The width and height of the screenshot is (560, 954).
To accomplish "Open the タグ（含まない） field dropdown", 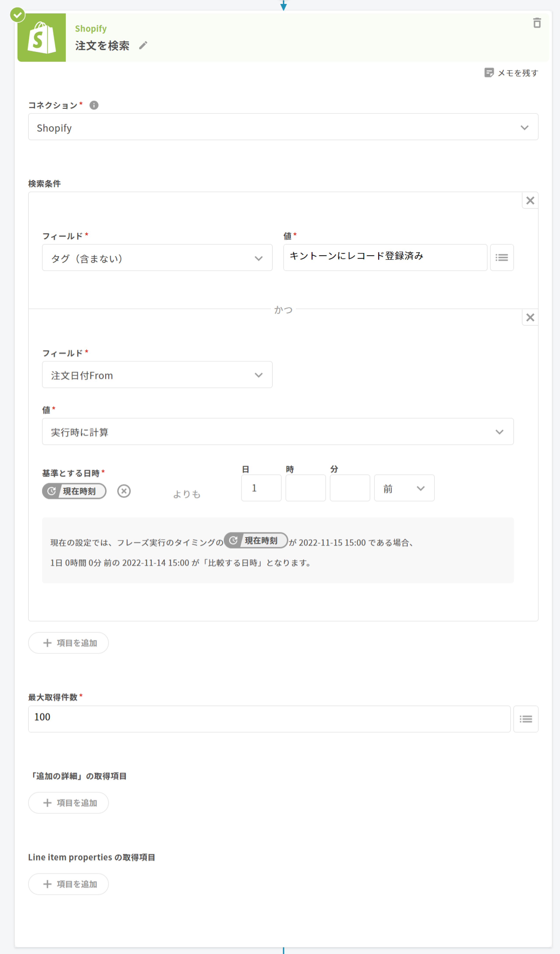I will 157,258.
